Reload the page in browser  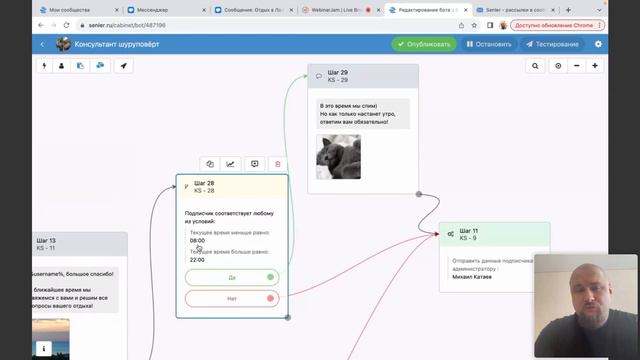click(x=66, y=25)
